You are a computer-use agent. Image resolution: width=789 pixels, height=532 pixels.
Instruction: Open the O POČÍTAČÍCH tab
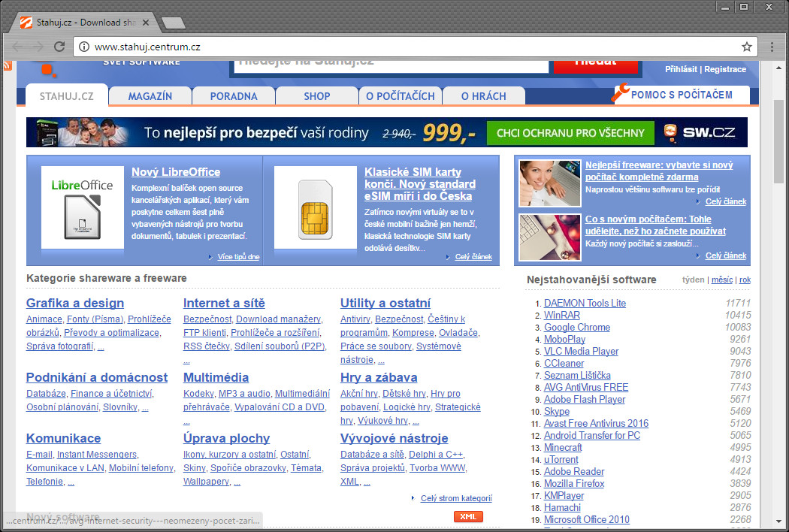click(x=400, y=96)
